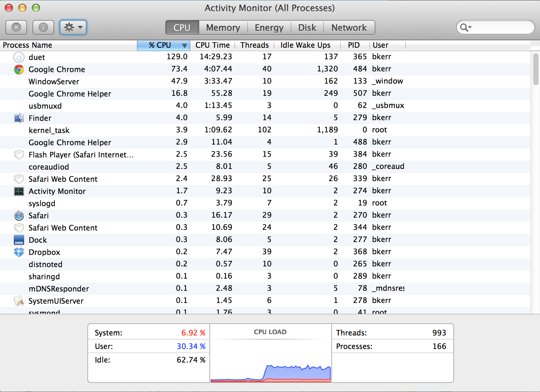
Task: Click the Dock process icon
Action: coord(19,240)
